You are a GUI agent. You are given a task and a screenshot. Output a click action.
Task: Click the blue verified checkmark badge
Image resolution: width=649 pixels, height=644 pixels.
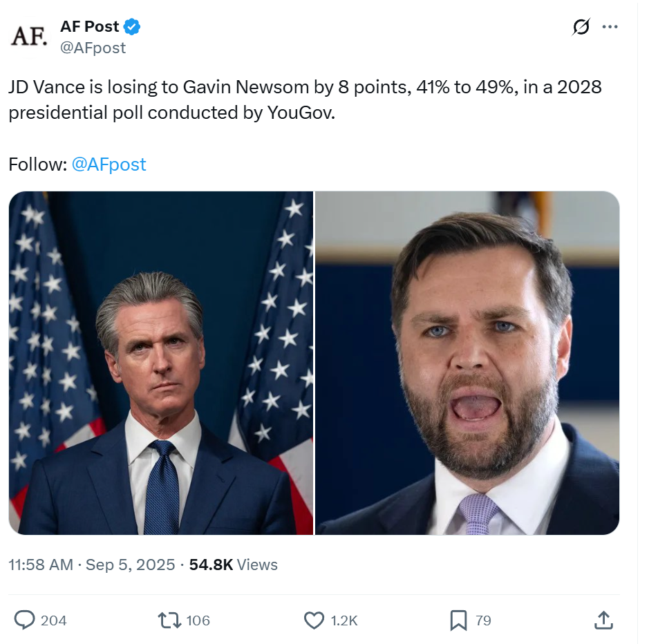coord(132,27)
